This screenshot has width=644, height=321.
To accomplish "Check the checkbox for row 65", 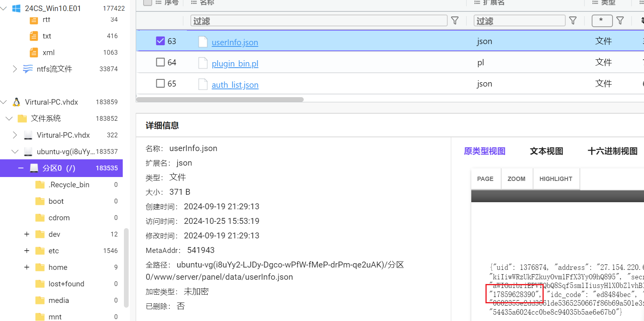I will pos(160,83).
